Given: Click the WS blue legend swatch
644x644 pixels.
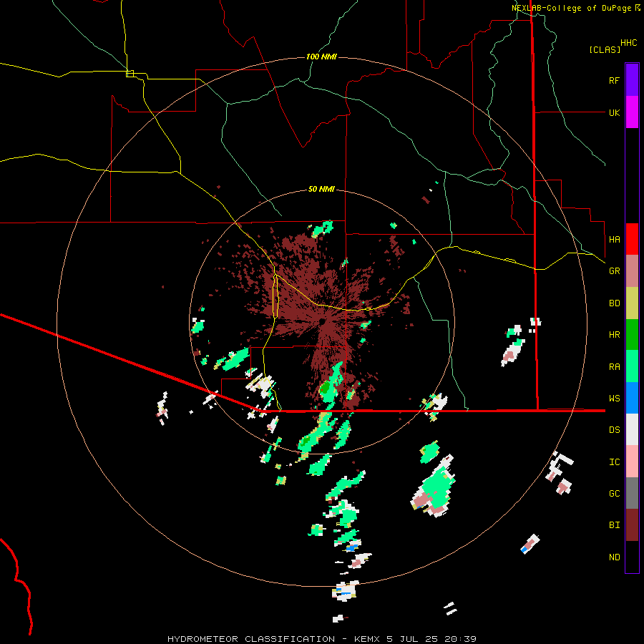Looking at the screenshot, I should [632, 398].
